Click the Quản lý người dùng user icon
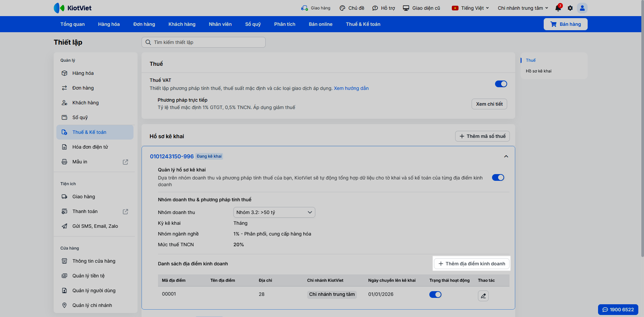The image size is (644, 317). coord(64,290)
